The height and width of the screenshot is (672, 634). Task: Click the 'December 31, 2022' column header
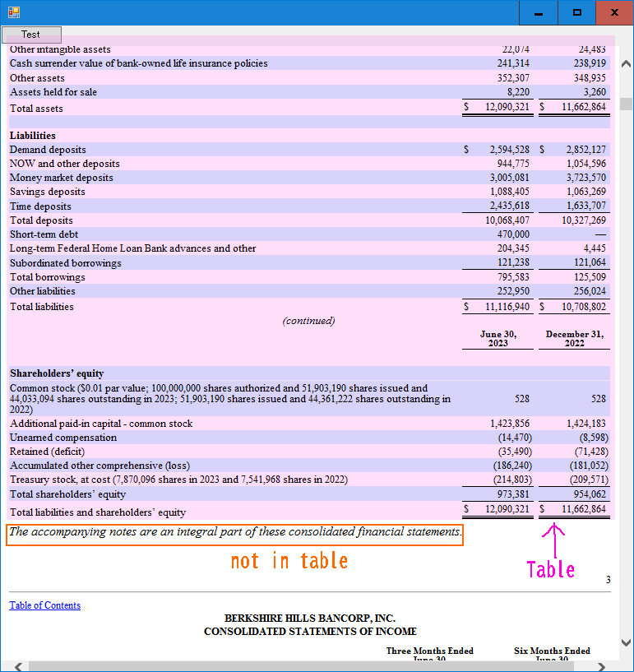pyautogui.click(x=575, y=339)
